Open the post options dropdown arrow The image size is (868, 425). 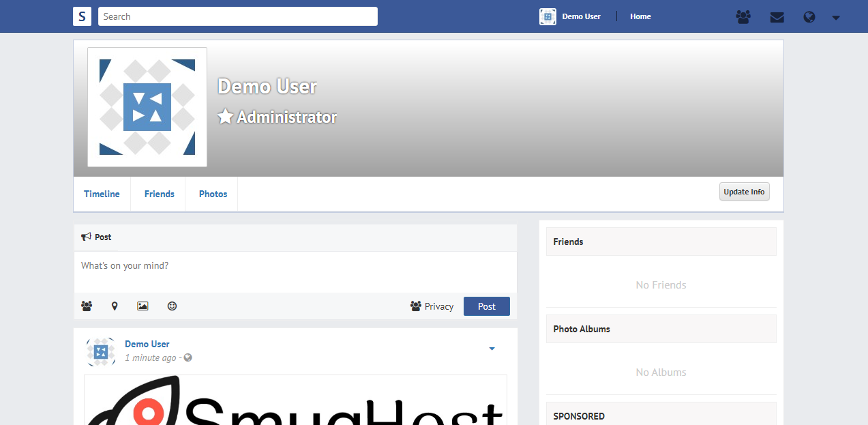(x=492, y=349)
